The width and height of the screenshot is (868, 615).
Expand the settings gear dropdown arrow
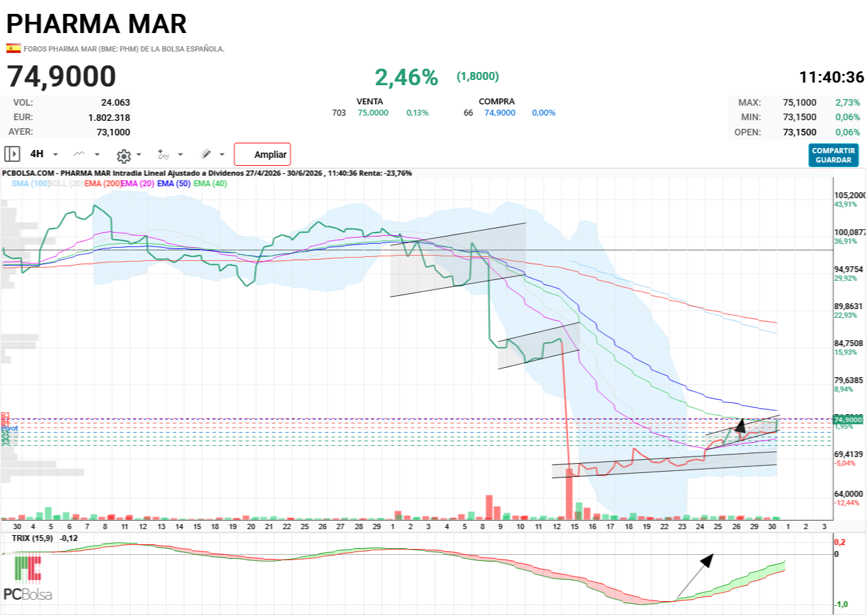click(x=139, y=155)
